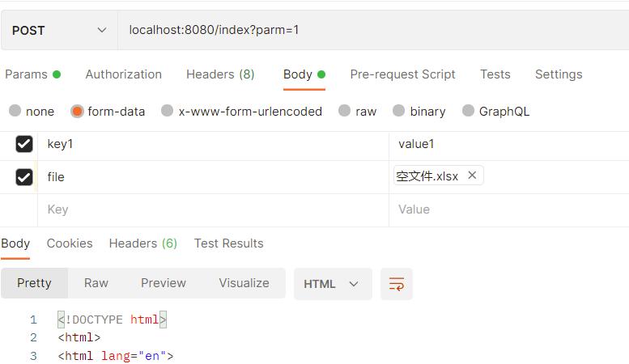The width and height of the screenshot is (629, 364).
Task: Switch to the Authorization tab
Action: pyautogui.click(x=123, y=74)
